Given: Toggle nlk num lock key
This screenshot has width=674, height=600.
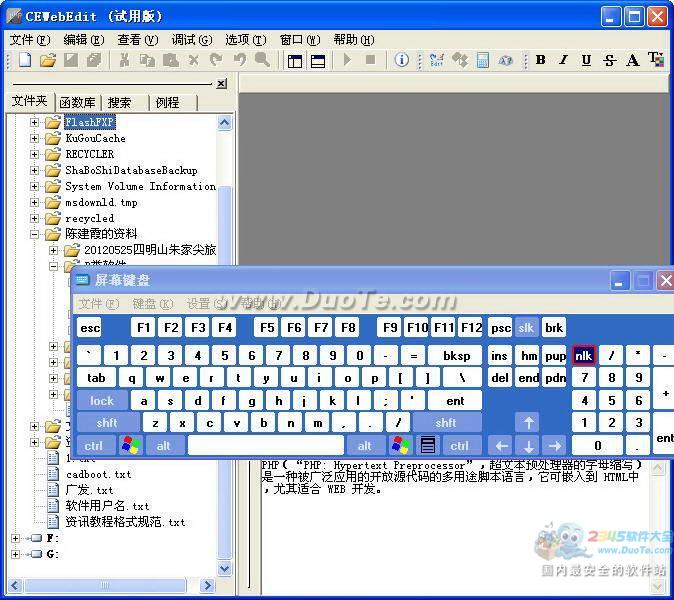Looking at the screenshot, I should coord(584,355).
